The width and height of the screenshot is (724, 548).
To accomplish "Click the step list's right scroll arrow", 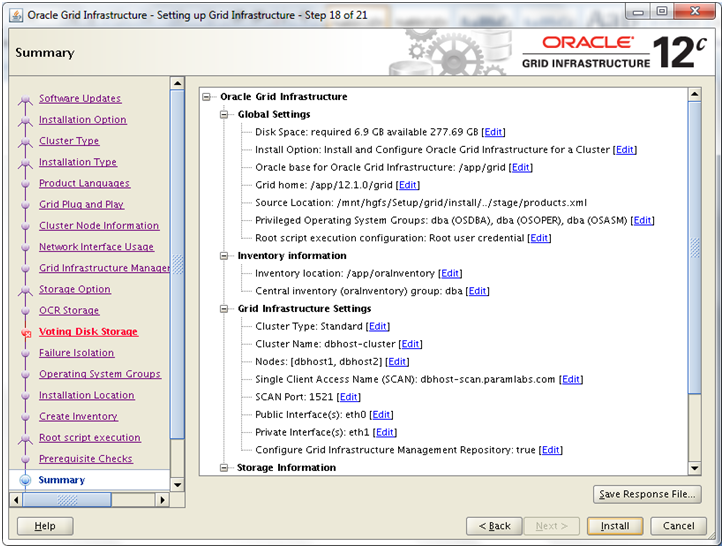I will click(x=162, y=500).
